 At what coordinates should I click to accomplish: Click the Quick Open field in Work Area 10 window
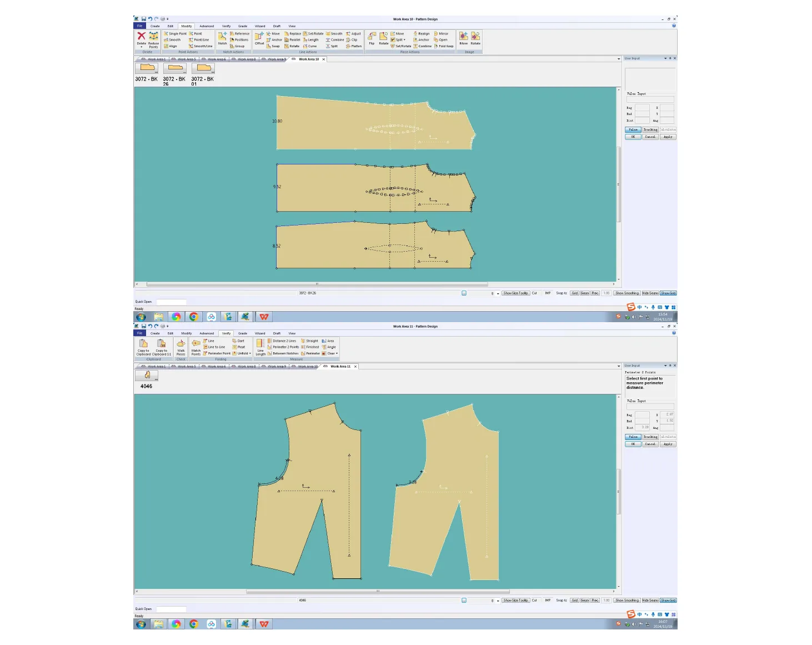pos(171,302)
